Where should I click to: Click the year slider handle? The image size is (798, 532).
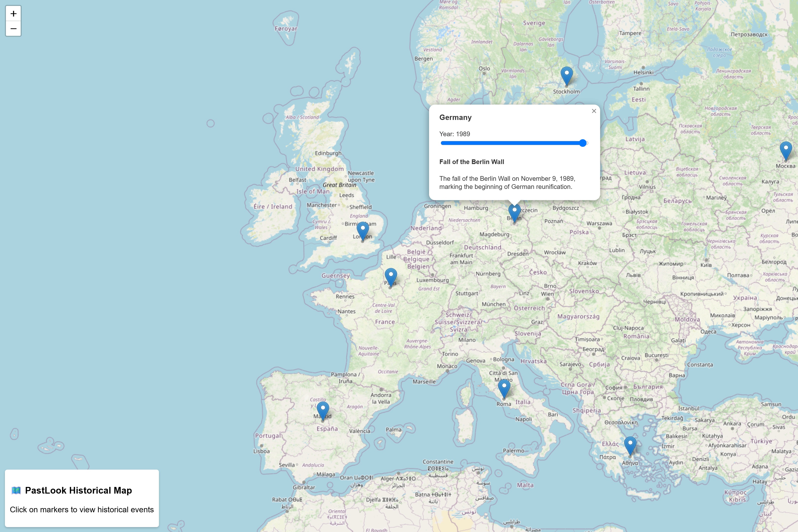[x=582, y=143]
